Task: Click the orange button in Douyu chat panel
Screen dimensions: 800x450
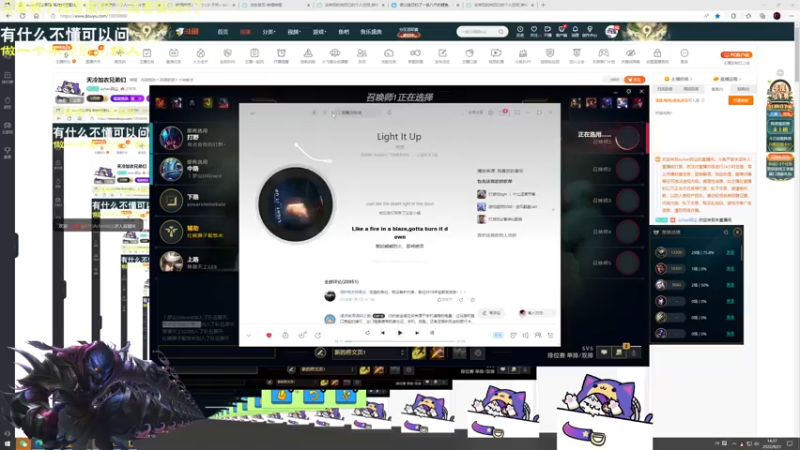Action: (741, 101)
